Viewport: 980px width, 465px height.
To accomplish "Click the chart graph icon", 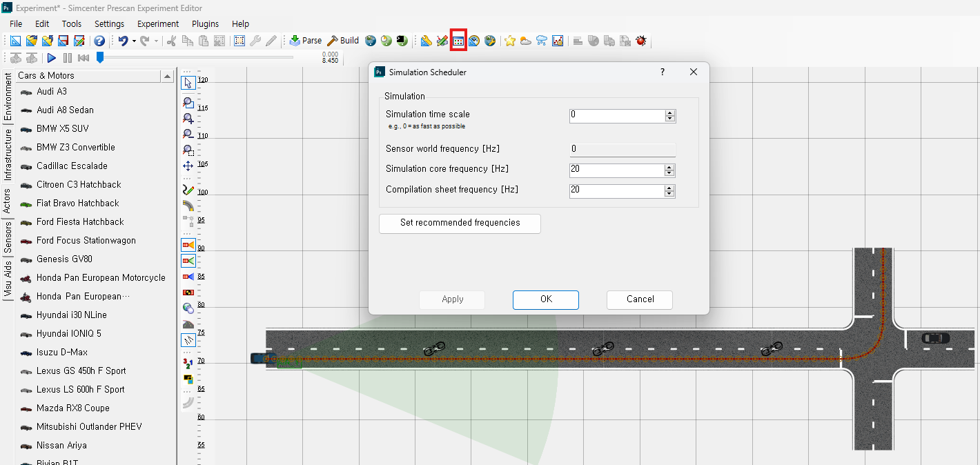I will coord(558,41).
